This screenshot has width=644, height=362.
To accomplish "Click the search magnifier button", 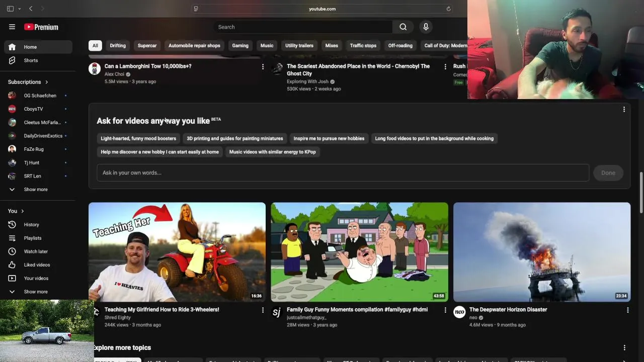I will [403, 27].
